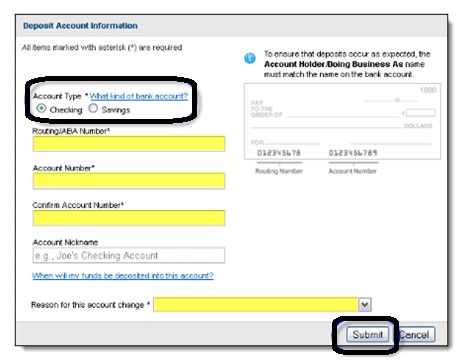
Task: Click the Cancel button
Action: click(x=414, y=334)
